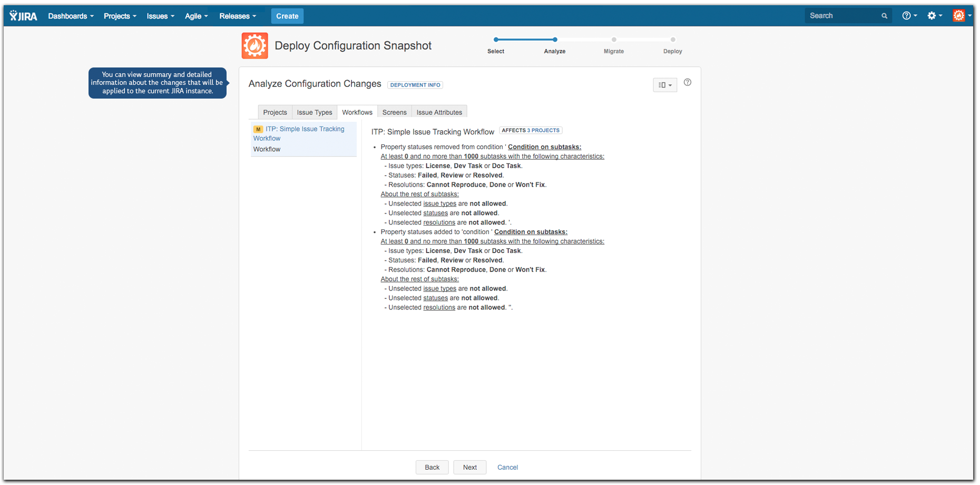The height and width of the screenshot is (485, 980).
Task: Click the Cancel link
Action: [508, 467]
